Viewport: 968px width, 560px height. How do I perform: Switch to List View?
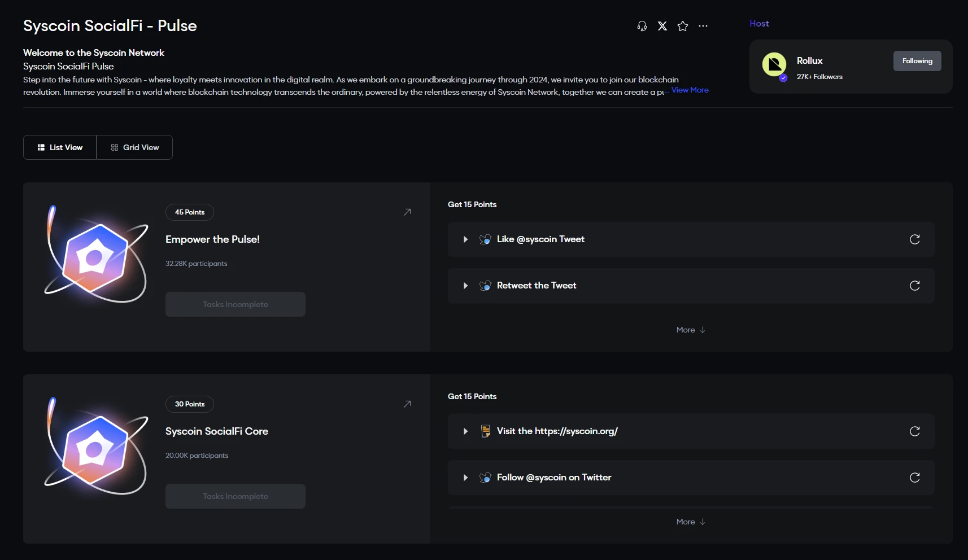60,147
